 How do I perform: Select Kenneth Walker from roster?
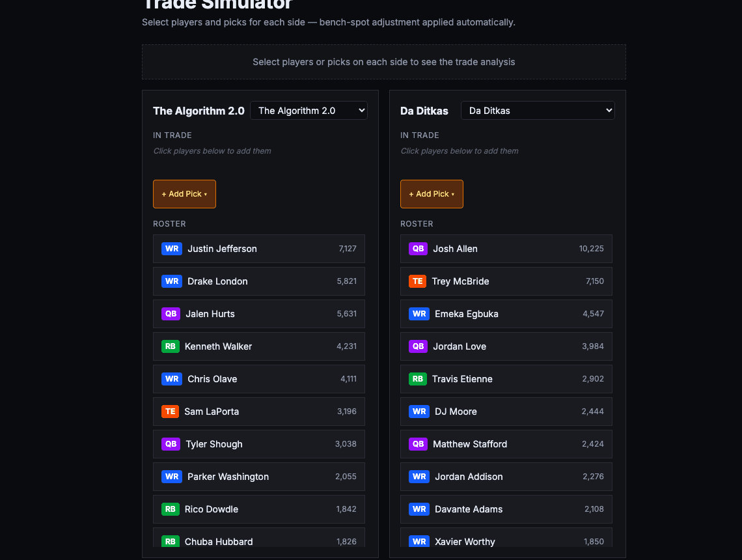point(259,346)
